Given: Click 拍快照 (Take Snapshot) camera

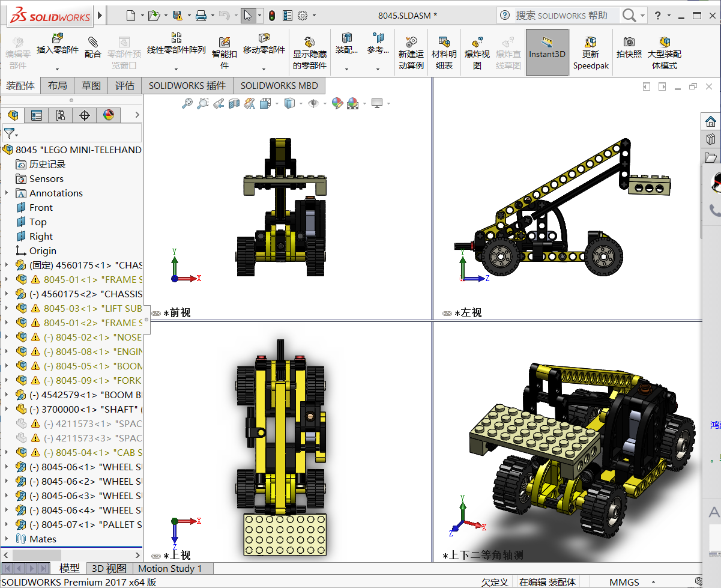Looking at the screenshot, I should pyautogui.click(x=629, y=47).
